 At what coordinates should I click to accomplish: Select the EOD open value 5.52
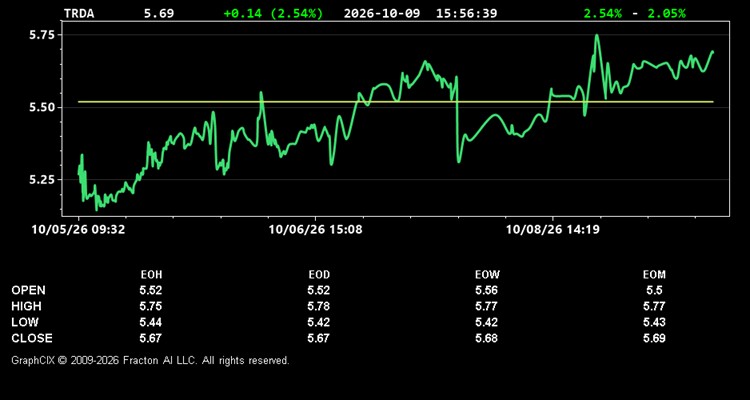click(319, 290)
